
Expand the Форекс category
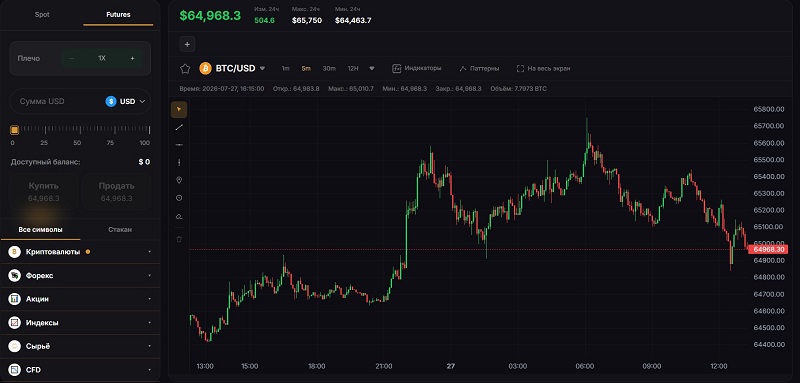[x=149, y=275]
